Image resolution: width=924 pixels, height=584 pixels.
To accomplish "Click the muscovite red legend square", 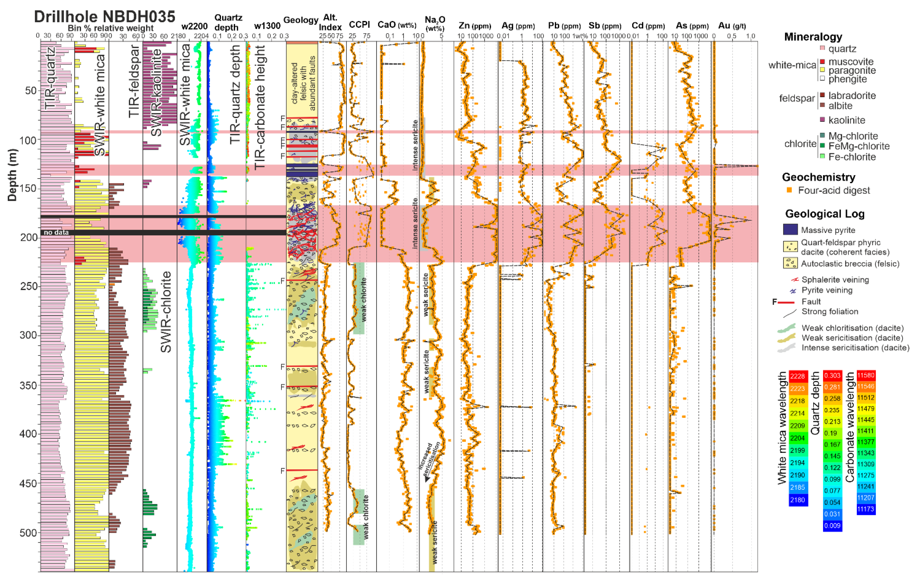I will 822,61.
